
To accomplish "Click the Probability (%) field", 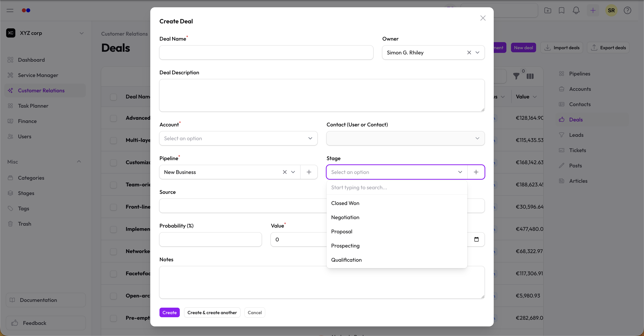I will (210, 240).
